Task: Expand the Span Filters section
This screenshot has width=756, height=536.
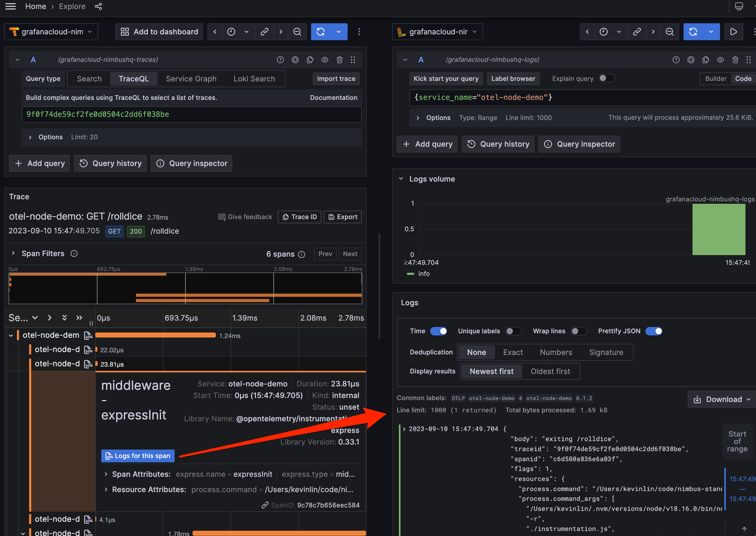Action: pos(13,253)
